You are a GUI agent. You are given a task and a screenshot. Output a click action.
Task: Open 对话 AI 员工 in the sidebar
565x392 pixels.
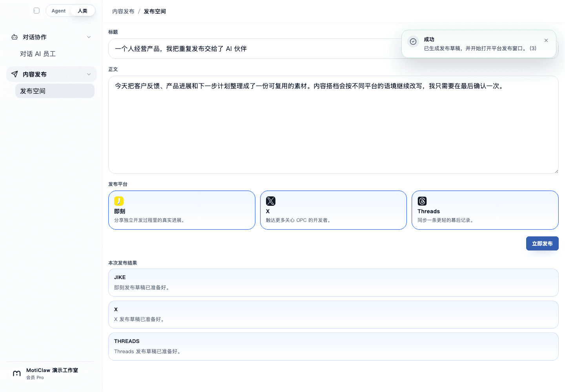[x=38, y=54]
